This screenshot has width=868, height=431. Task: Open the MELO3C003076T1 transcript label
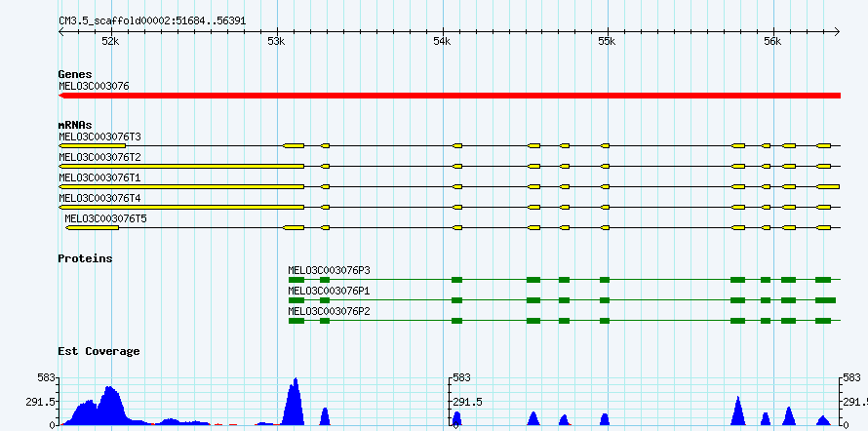tap(99, 177)
